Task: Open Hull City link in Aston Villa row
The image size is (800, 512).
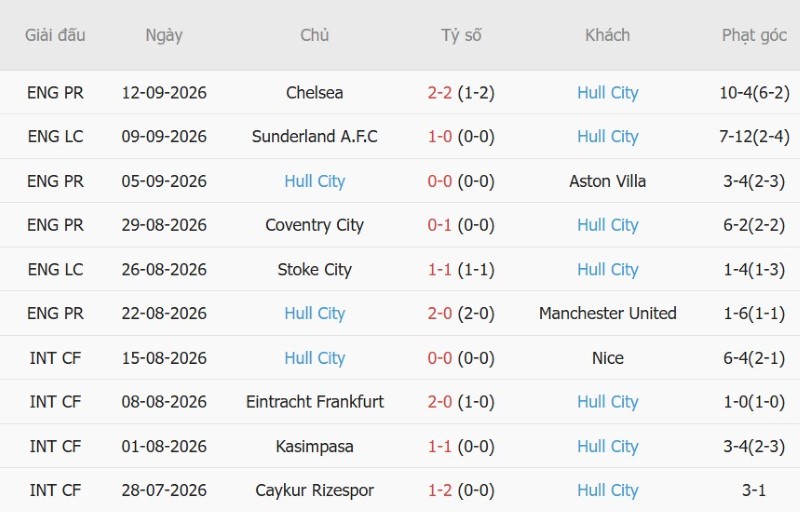Action: pyautogui.click(x=315, y=181)
